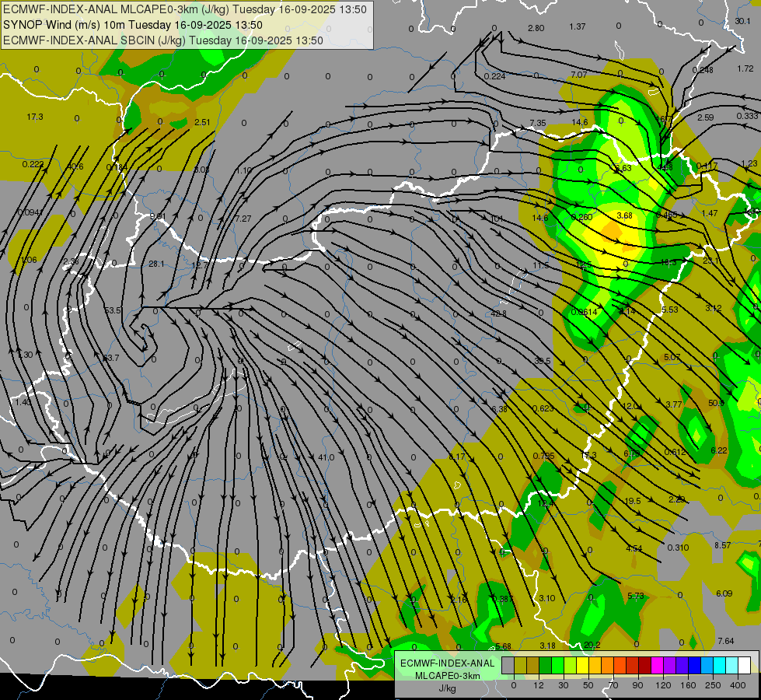The height and width of the screenshot is (700, 761).
Task: Click the map value '41.0'
Action: pos(326,457)
